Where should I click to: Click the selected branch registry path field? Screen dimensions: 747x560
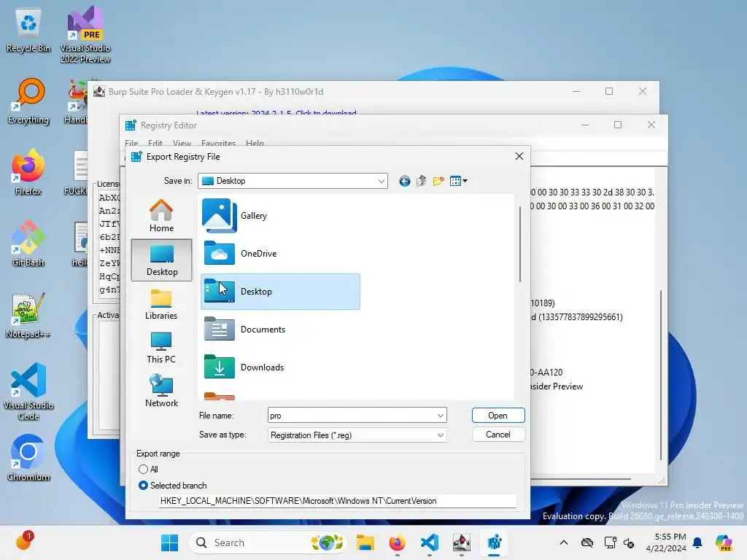338,501
